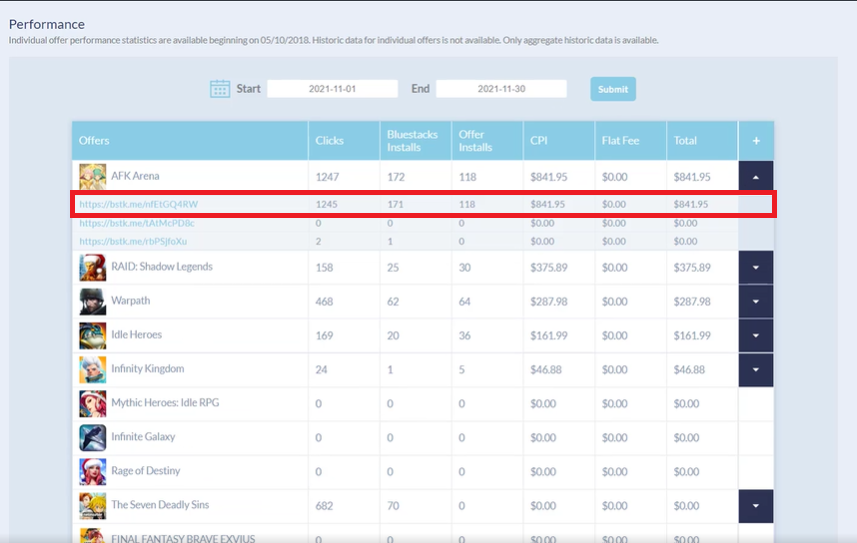
Task: Collapse the AFK Arena row details
Action: (x=756, y=176)
